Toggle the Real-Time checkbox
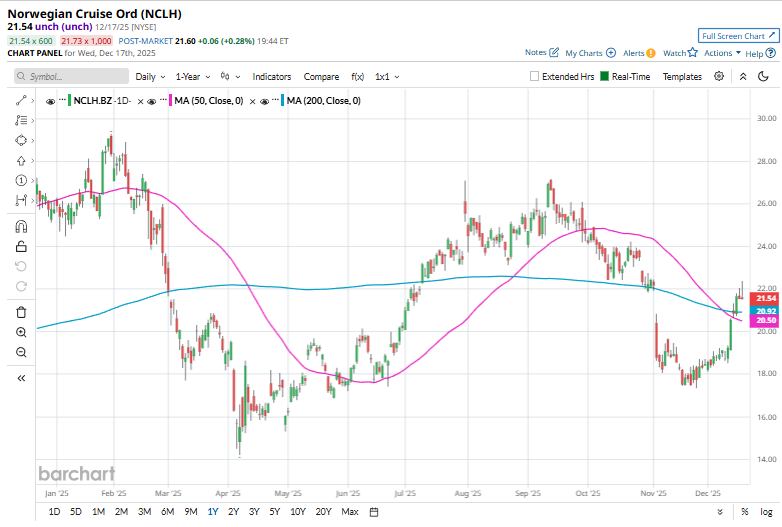782x527 pixels. 605,76
